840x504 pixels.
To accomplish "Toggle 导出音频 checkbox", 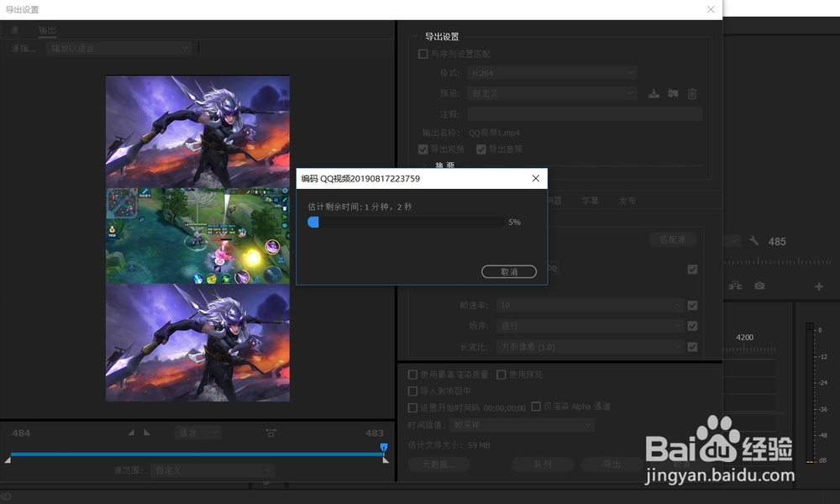I will (x=481, y=150).
